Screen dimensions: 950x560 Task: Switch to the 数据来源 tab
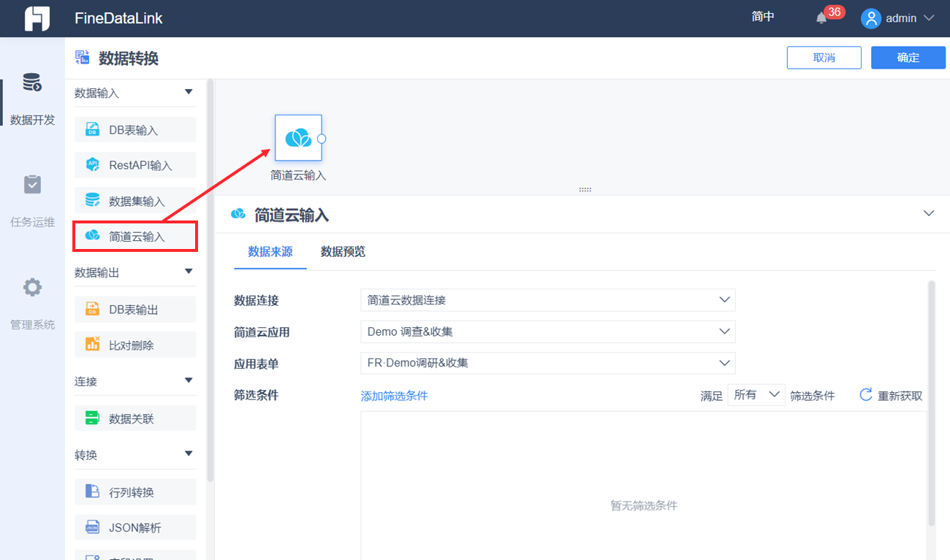pyautogui.click(x=270, y=252)
